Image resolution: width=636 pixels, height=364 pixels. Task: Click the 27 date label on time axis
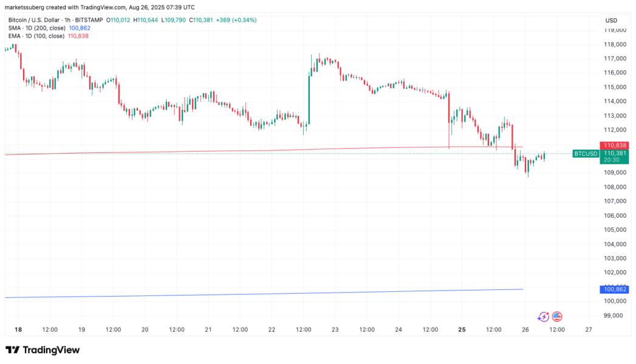(x=589, y=330)
